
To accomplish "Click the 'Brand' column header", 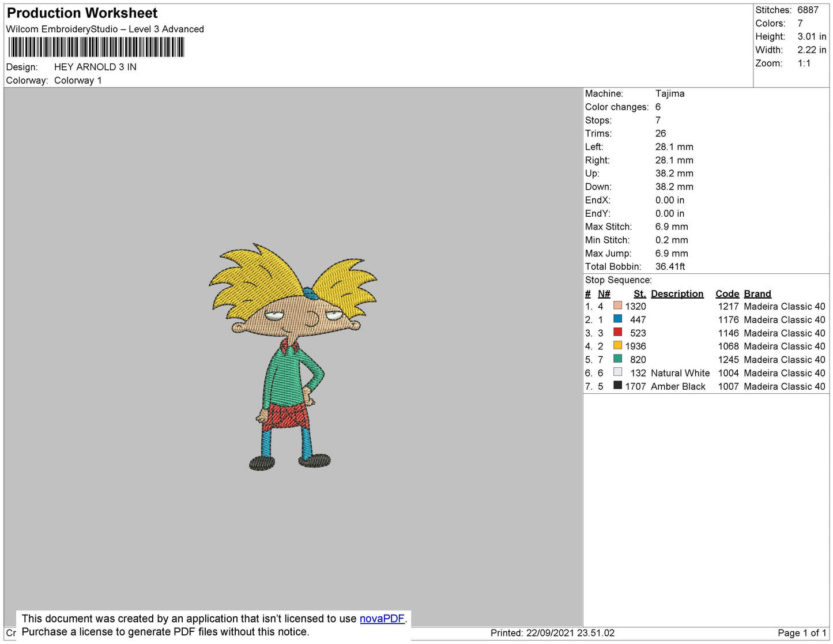I will point(757,293).
